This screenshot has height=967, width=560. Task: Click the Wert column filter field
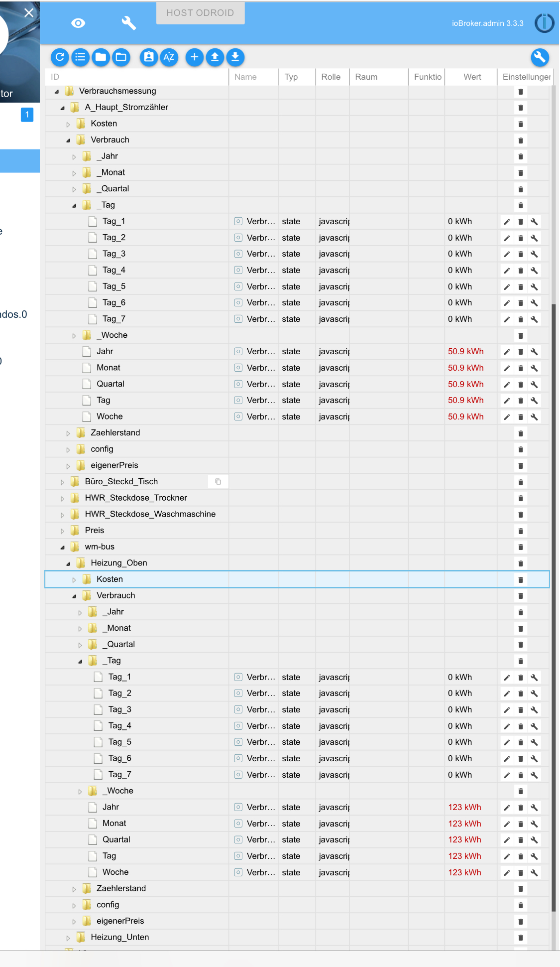[471, 77]
